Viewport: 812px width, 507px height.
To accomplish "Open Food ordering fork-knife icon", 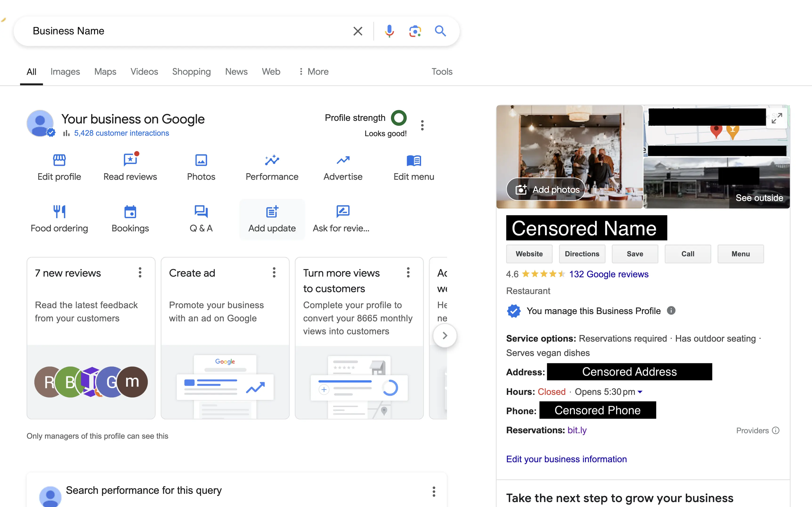I will (59, 212).
